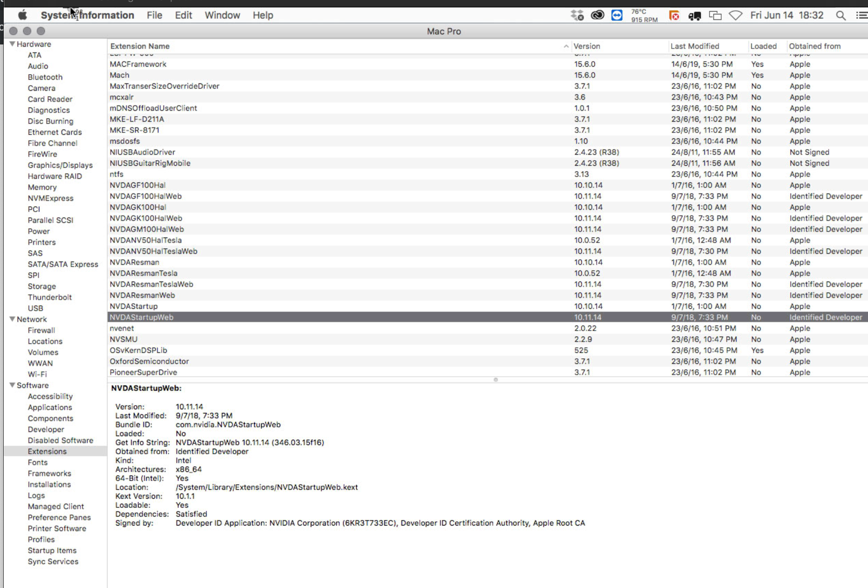The width and height of the screenshot is (868, 588).
Task: Select the NVDAResmanWeb row
Action: pyautogui.click(x=488, y=295)
